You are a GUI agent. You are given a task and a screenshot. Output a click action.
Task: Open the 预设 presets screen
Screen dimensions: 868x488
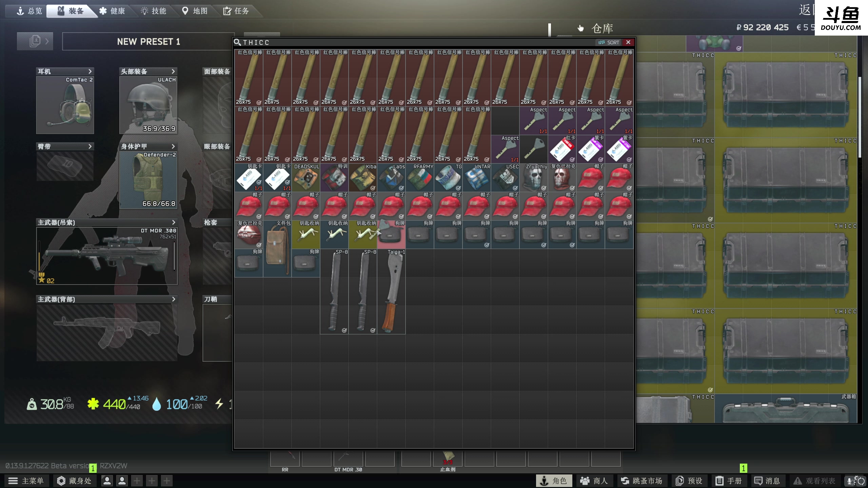tap(689, 481)
